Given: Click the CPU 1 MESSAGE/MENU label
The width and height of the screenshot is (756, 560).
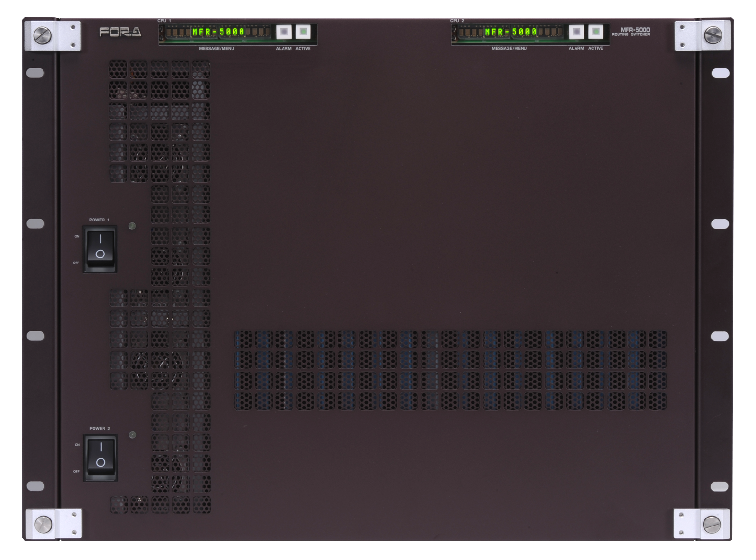Looking at the screenshot, I should tap(216, 49).
